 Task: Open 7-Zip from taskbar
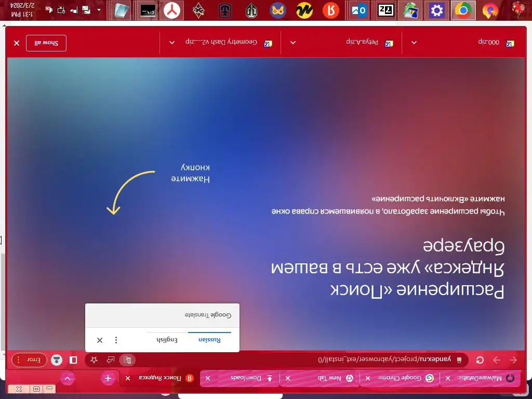pos(386,10)
